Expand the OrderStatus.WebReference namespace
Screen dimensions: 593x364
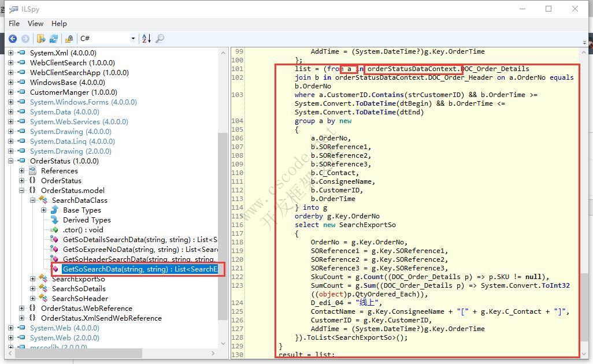pos(22,309)
